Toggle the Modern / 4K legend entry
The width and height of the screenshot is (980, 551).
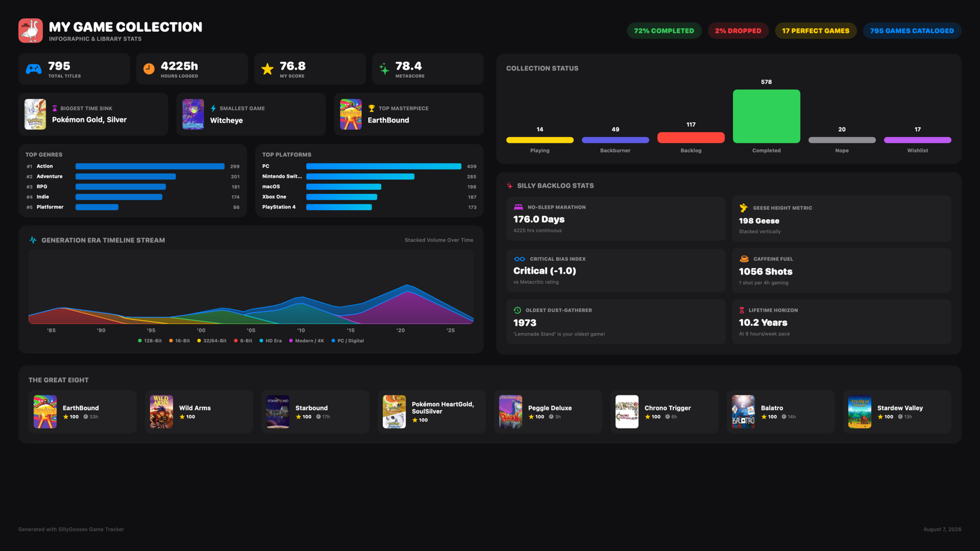[x=307, y=341]
